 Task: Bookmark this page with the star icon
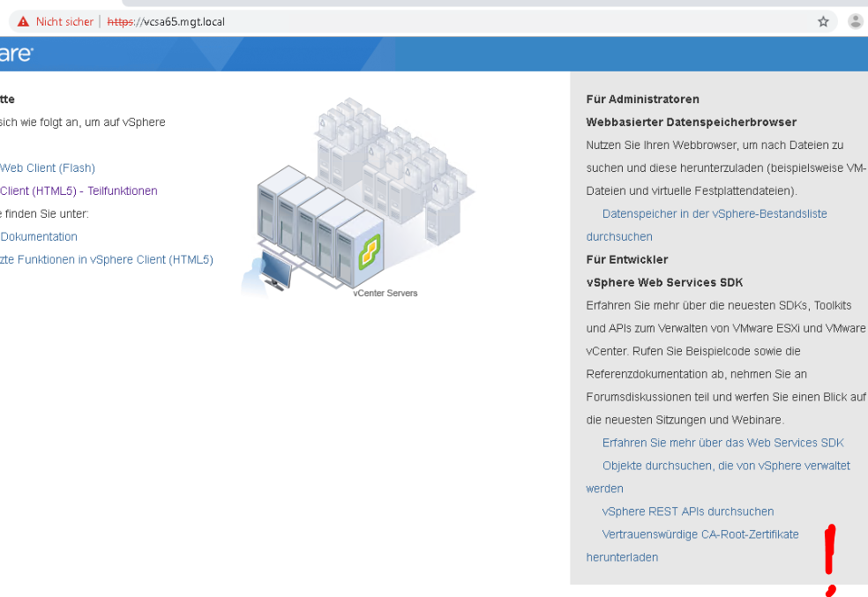[x=823, y=21]
